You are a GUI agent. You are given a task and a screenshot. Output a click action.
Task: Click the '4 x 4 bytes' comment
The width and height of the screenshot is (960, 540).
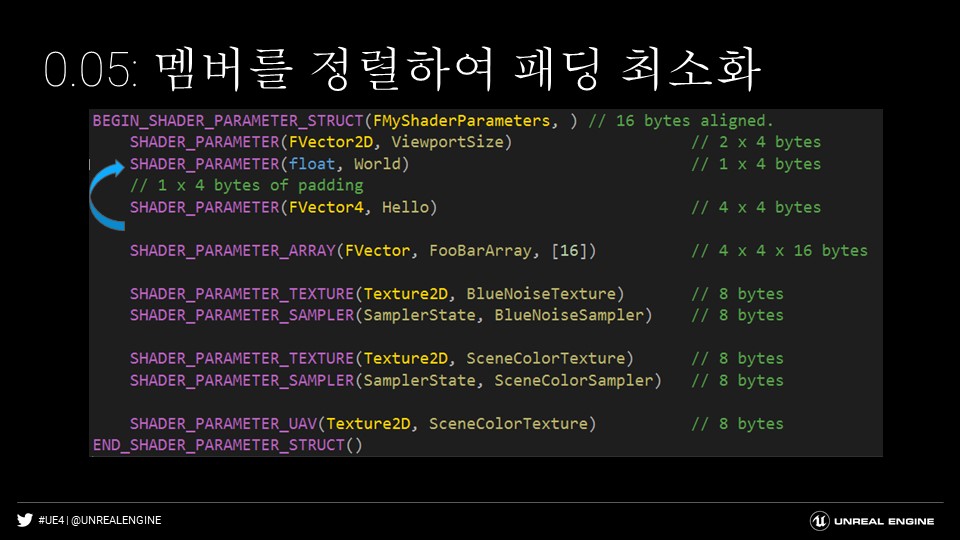tap(756, 208)
